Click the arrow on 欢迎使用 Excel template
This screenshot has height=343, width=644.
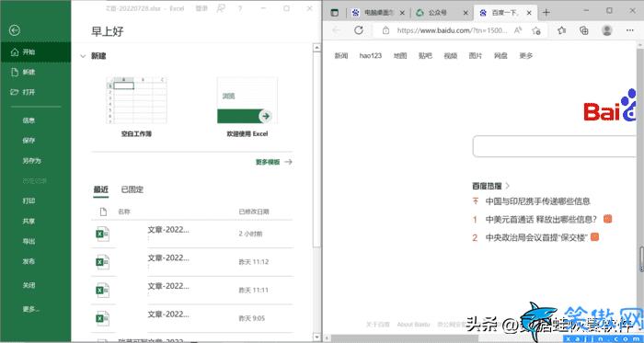[266, 116]
